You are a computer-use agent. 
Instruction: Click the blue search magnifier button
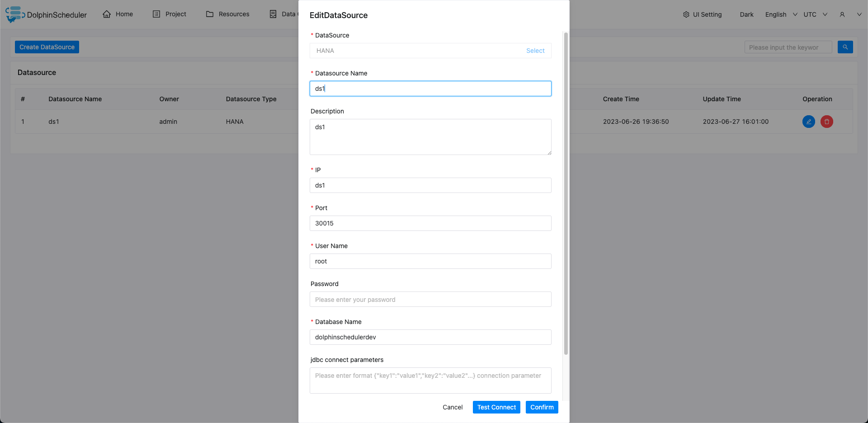tap(845, 47)
